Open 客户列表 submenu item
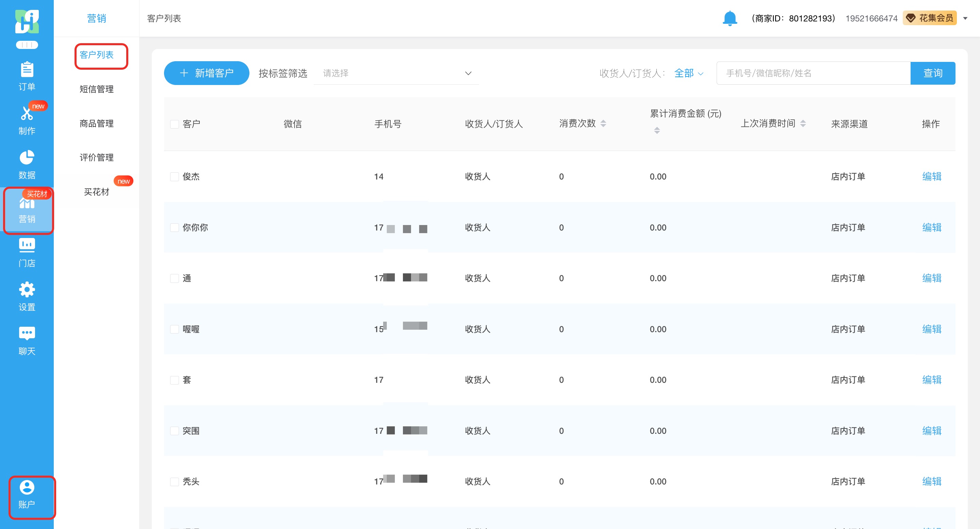This screenshot has height=529, width=980. [97, 55]
